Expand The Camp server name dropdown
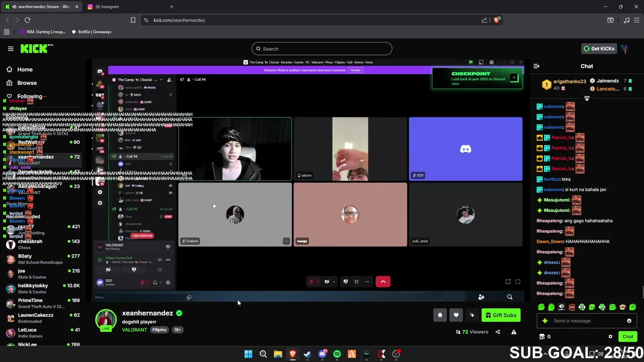644x362 pixels. [162, 79]
